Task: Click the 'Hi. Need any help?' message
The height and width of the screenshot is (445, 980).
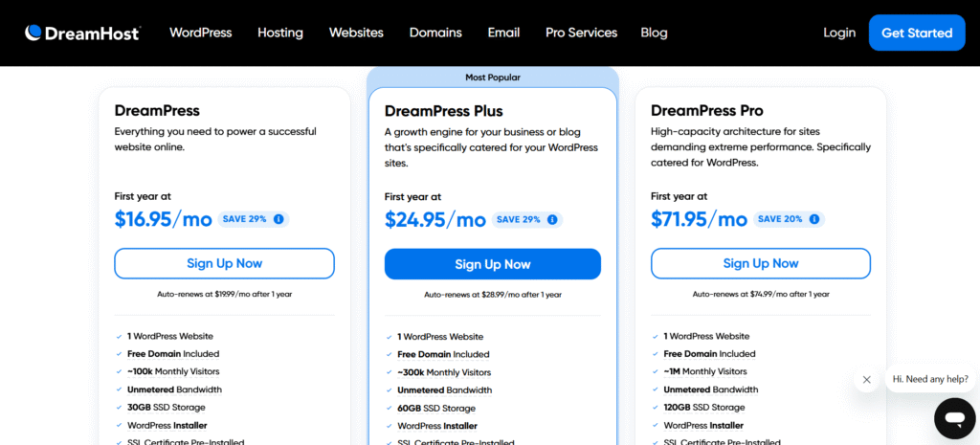Action: tap(930, 379)
